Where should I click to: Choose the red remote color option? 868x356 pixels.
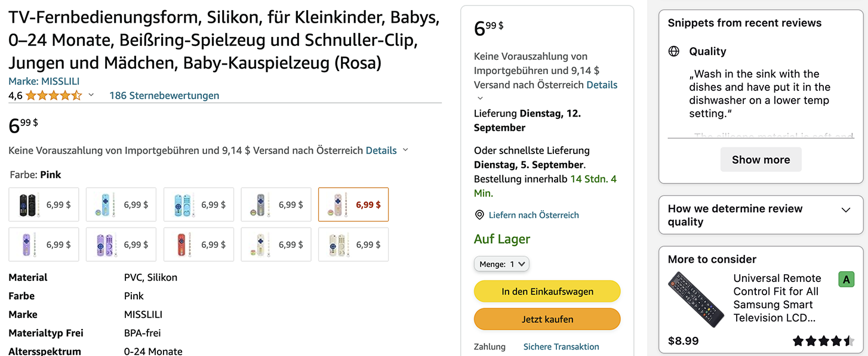point(199,244)
